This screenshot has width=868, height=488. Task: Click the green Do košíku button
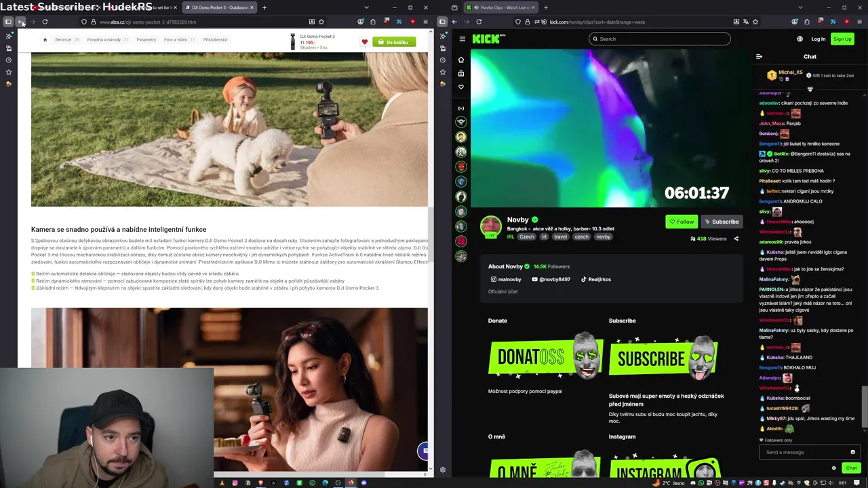pyautogui.click(x=394, y=42)
